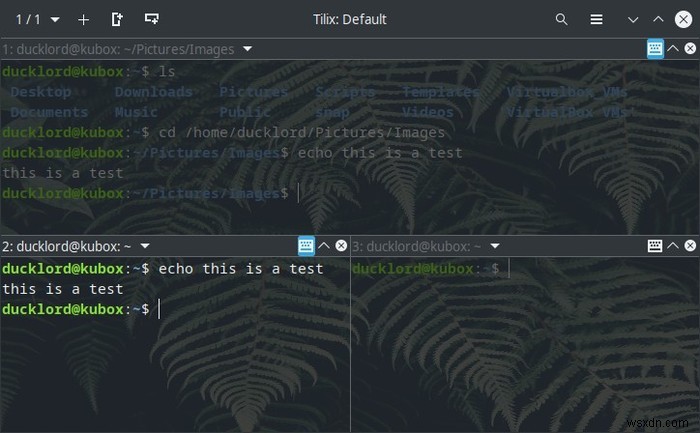Click the Tilix: Default window title
This screenshot has width=700, height=433.
point(350,20)
